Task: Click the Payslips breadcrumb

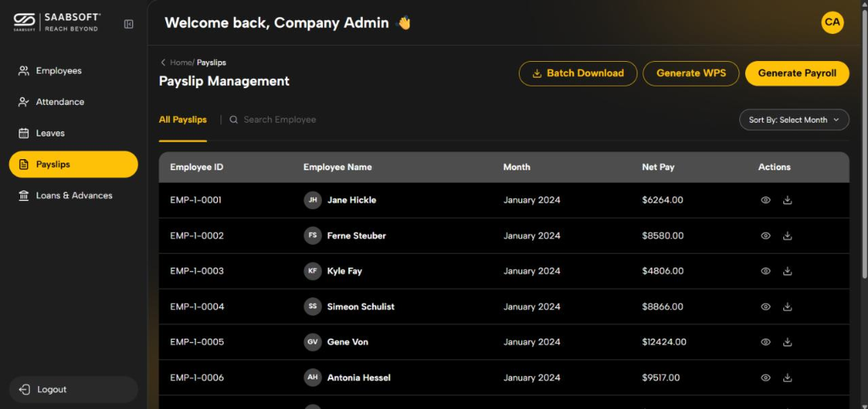Action: 211,63
